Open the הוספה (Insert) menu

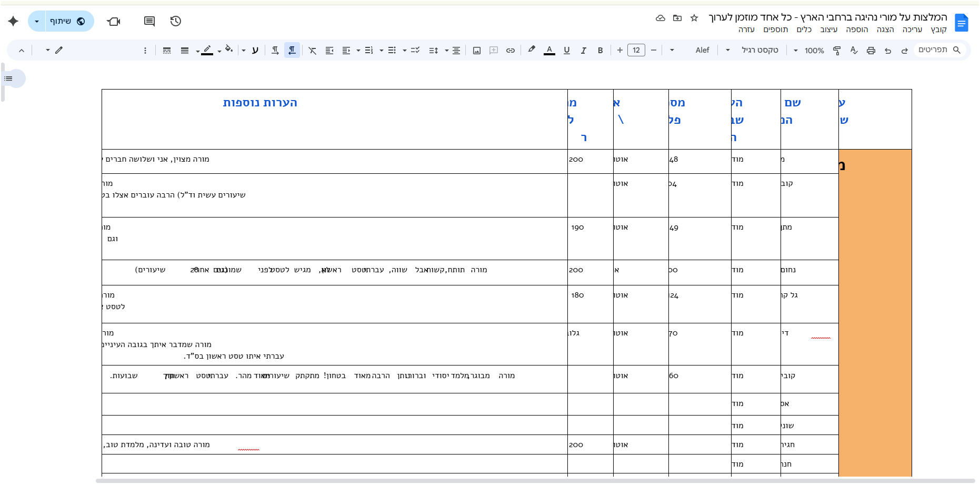[x=857, y=29]
